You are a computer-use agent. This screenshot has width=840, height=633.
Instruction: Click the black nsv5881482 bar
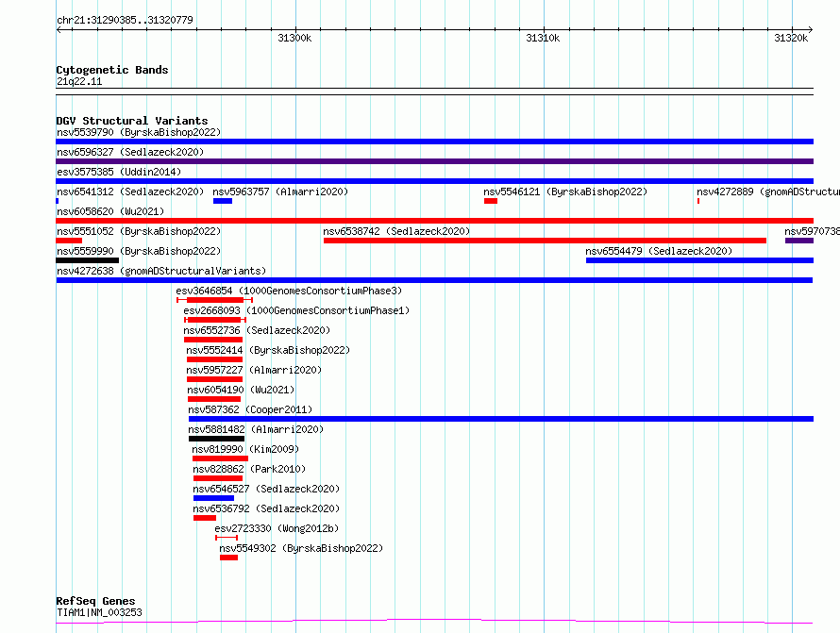click(216, 439)
